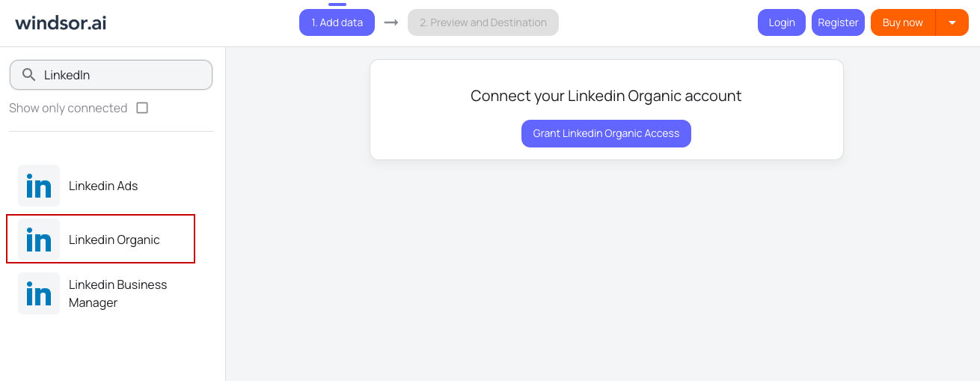Grant Linkedin Organic Access
Viewport: 980px width, 381px height.
click(606, 133)
